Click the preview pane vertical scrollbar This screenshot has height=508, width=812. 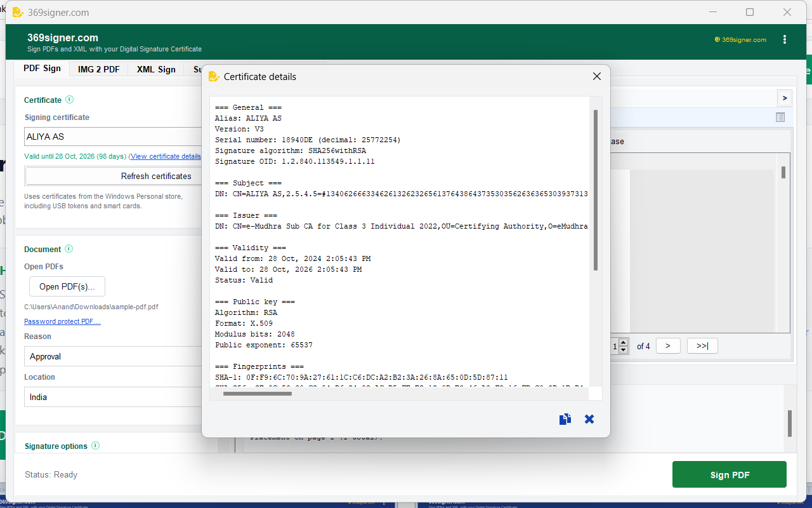(x=783, y=172)
